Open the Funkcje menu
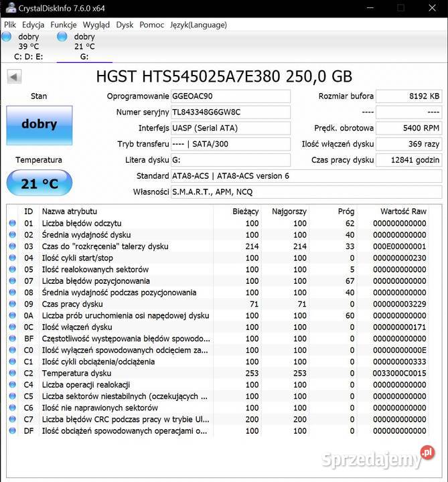The width and height of the screenshot is (448, 482). [64, 25]
